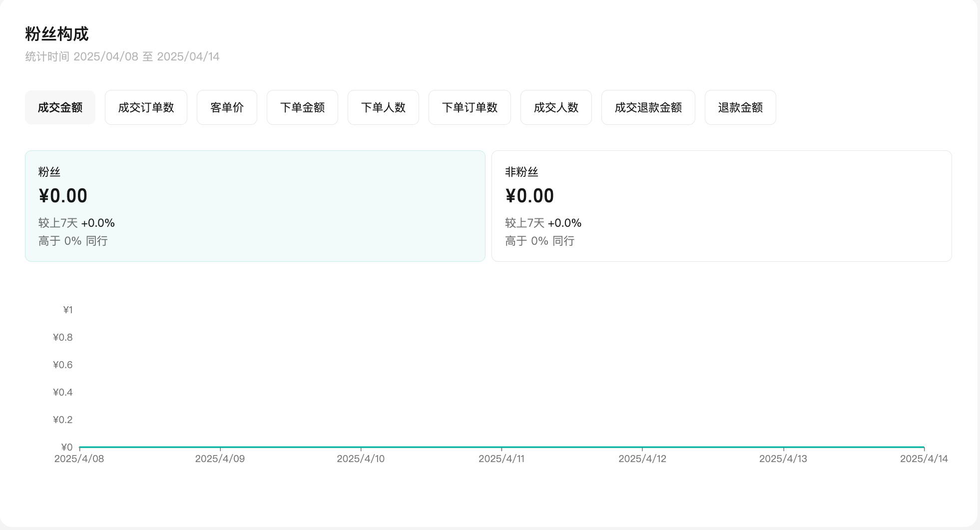Switch to the 成交订单数 tab
Viewport: 980px width, 530px height.
(146, 107)
